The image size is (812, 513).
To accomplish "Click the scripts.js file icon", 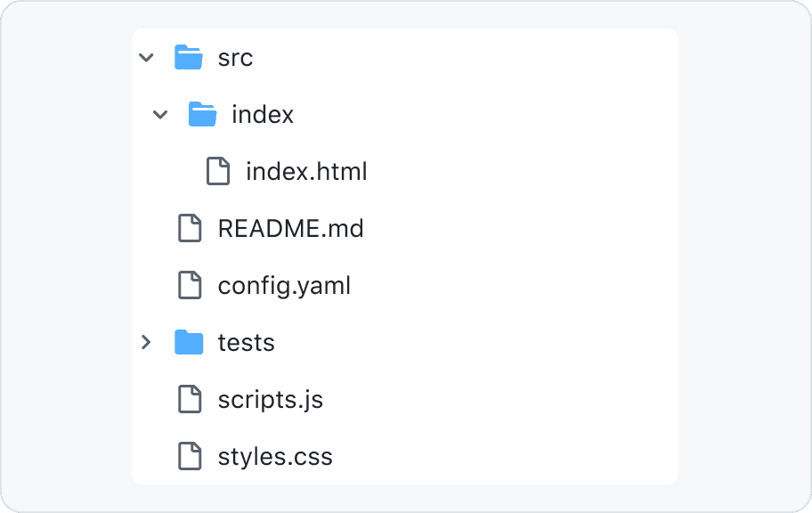I will 190,399.
